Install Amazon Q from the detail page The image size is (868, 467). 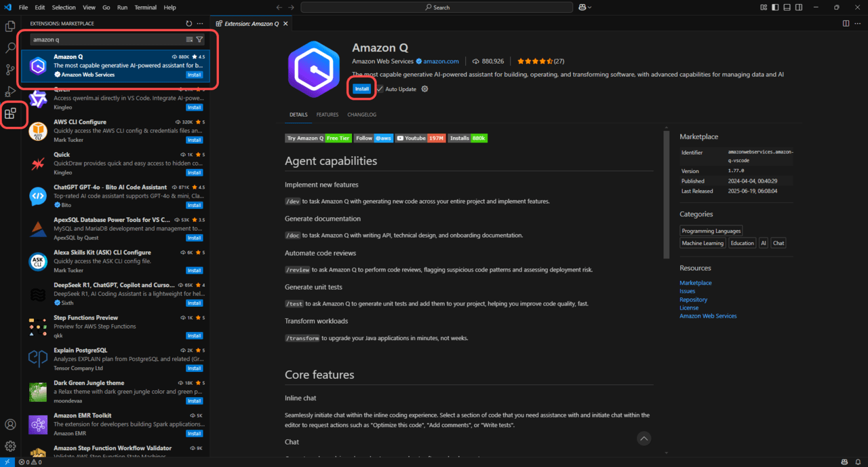click(362, 89)
